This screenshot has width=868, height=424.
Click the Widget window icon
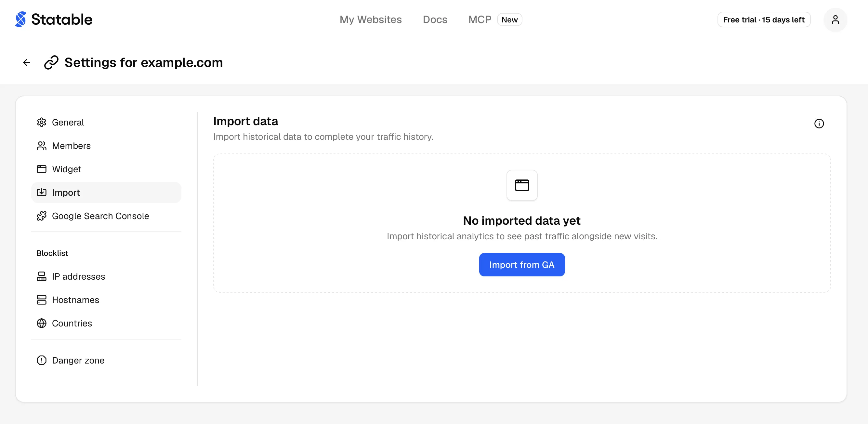[41, 169]
